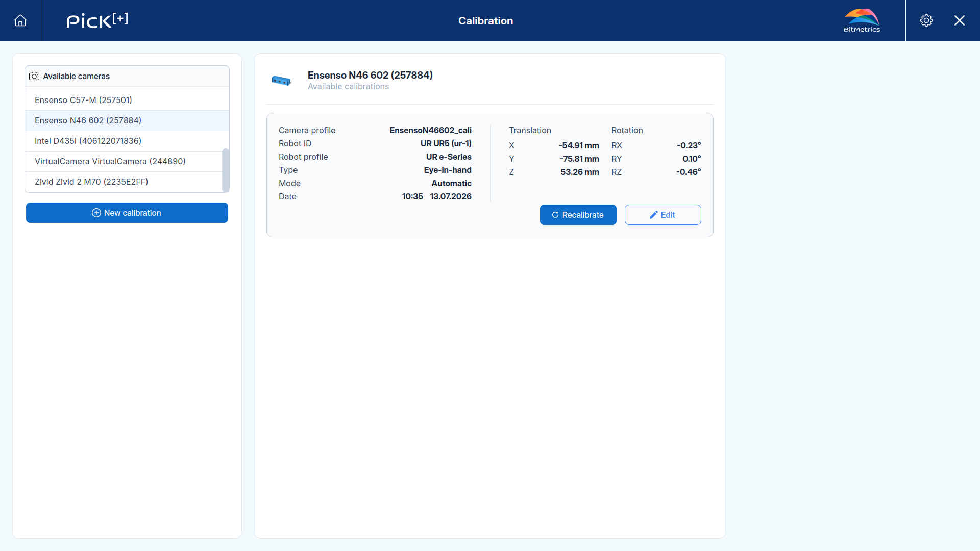
Task: Click the Rotation column heading
Action: 627,130
